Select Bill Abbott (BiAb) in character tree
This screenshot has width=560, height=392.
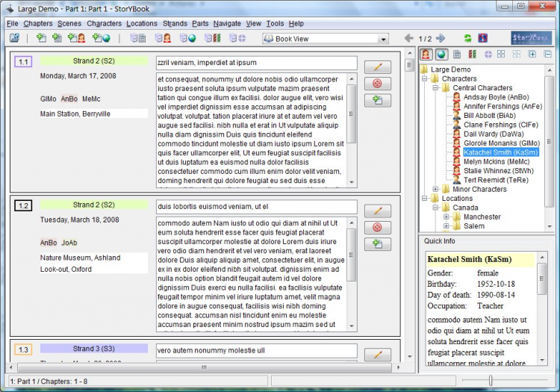coord(489,116)
